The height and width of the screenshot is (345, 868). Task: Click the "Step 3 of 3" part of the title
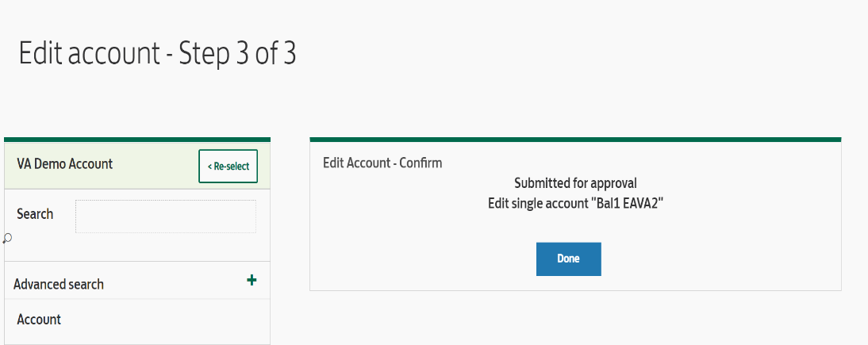point(238,54)
